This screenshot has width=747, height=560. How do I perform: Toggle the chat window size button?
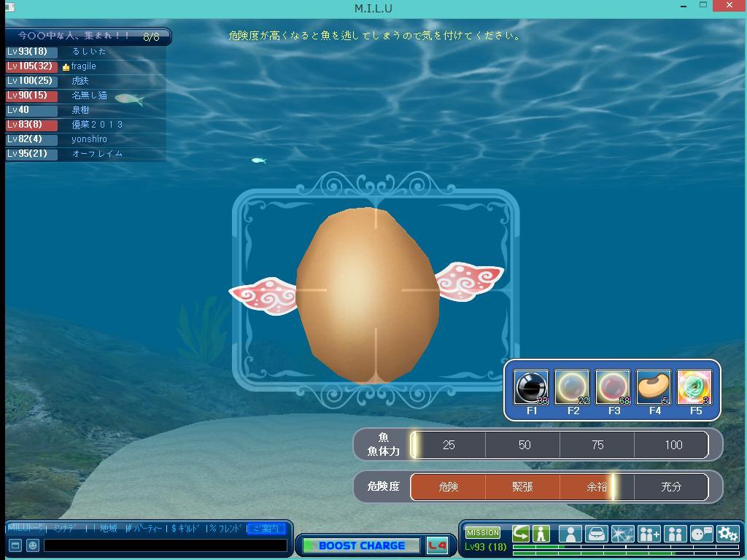coord(15,545)
